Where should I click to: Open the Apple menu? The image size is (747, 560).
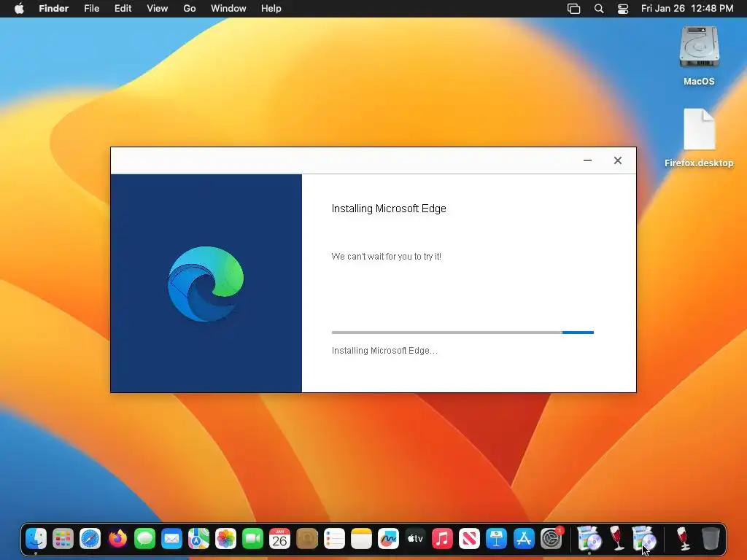click(x=19, y=9)
